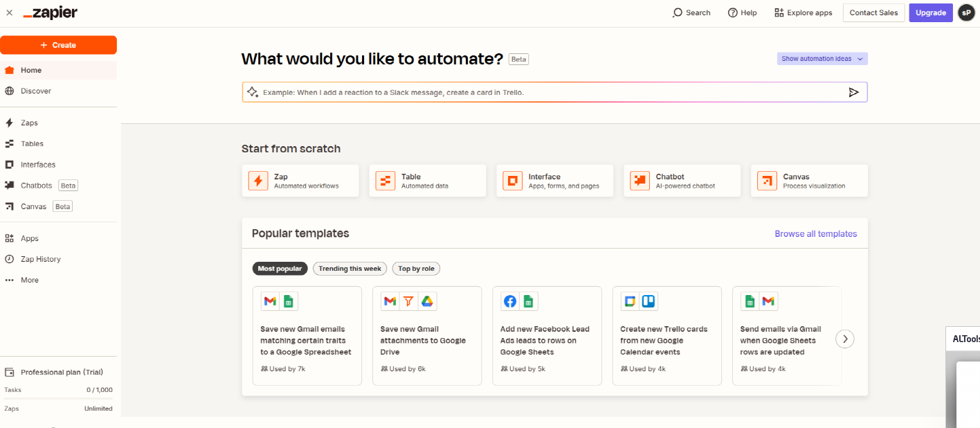980x428 pixels.
Task: Click the Explore apps grid icon
Action: click(x=779, y=12)
